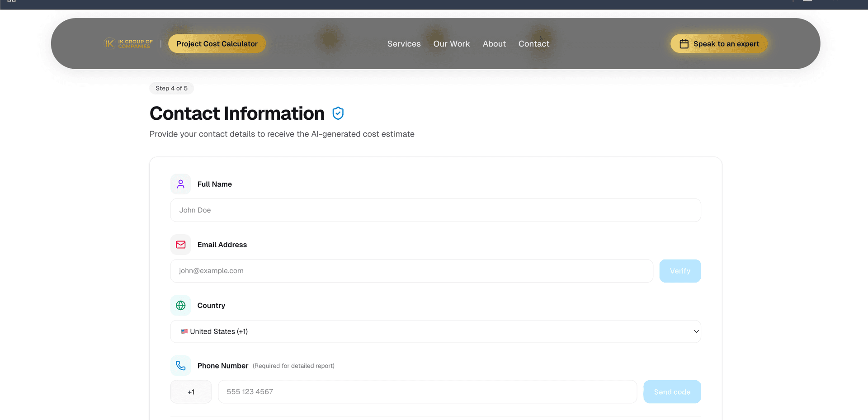This screenshot has width=868, height=420.
Task: Click the Contact Information heading
Action: (237, 113)
